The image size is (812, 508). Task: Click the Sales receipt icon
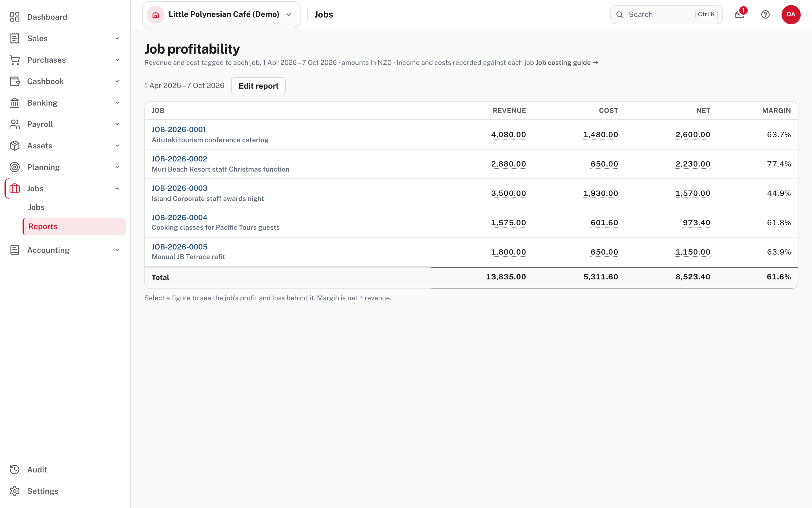[14, 38]
